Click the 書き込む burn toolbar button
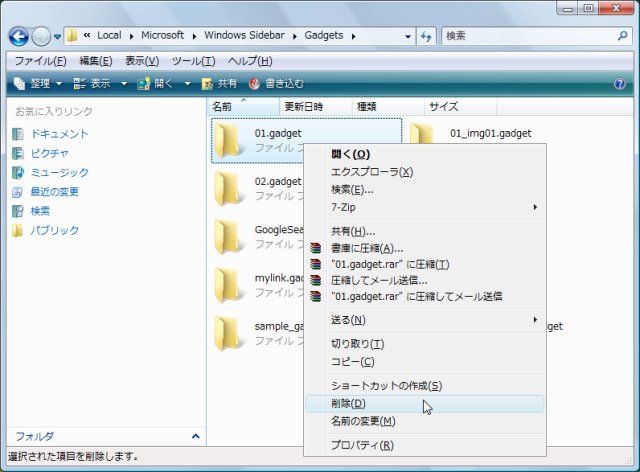 click(276, 84)
